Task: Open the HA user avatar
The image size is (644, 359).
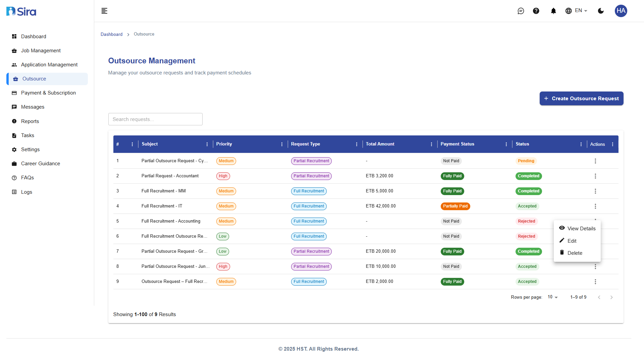Action: 621,11
